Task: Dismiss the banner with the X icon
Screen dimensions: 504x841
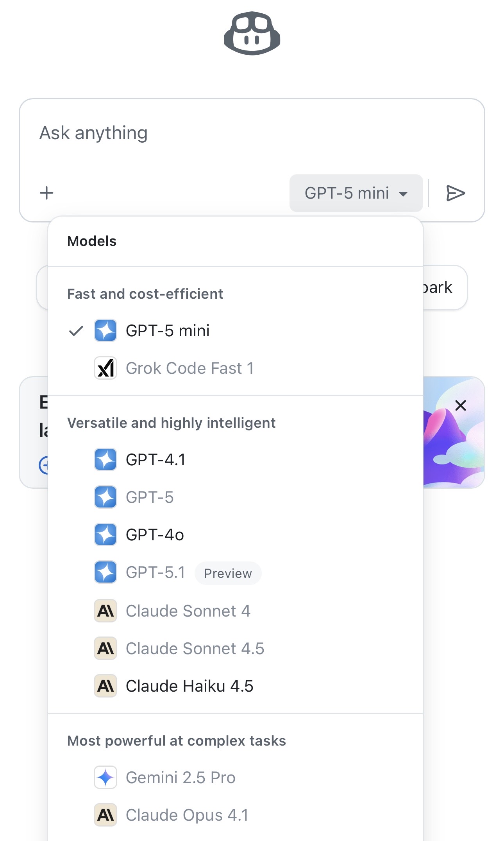Action: [x=461, y=405]
